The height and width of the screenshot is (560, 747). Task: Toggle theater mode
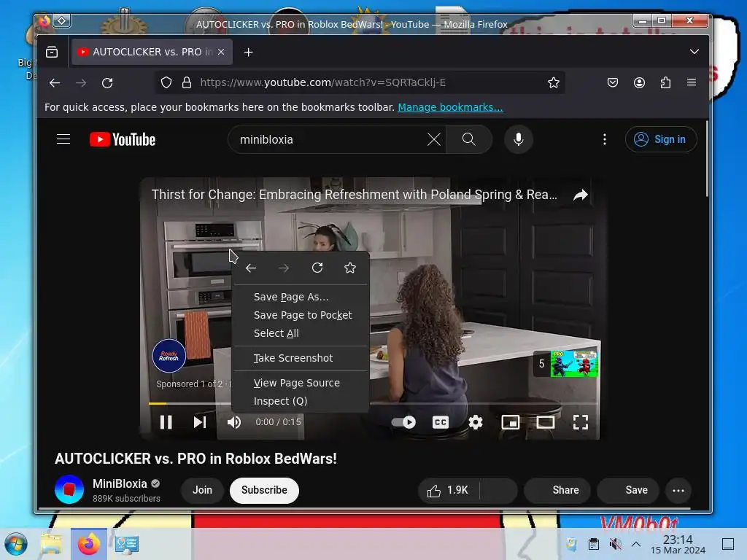(x=546, y=422)
